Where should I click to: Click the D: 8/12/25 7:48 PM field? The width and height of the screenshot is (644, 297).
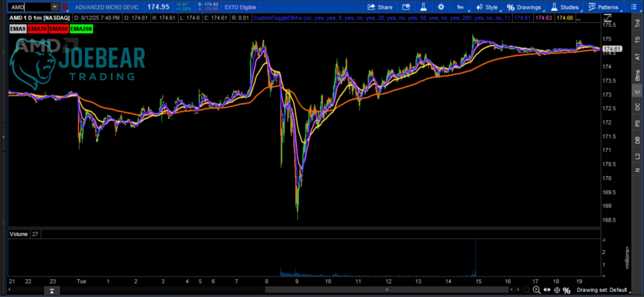97,19
